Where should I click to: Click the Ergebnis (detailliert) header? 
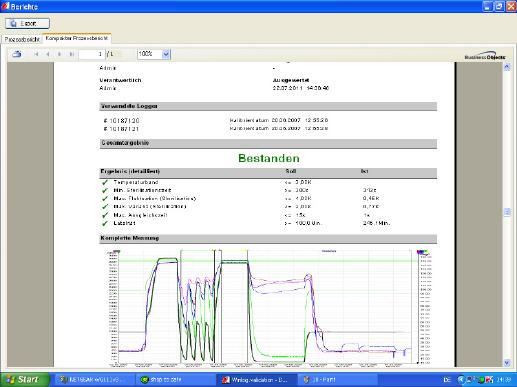coord(130,171)
